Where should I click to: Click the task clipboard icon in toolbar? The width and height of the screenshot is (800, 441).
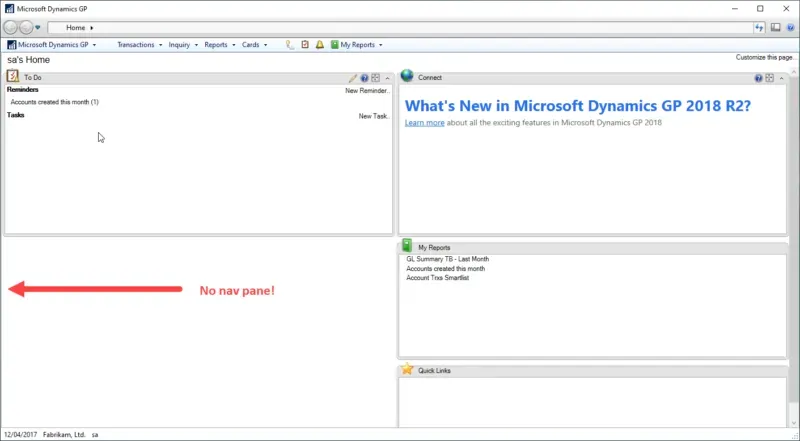pyautogui.click(x=305, y=45)
